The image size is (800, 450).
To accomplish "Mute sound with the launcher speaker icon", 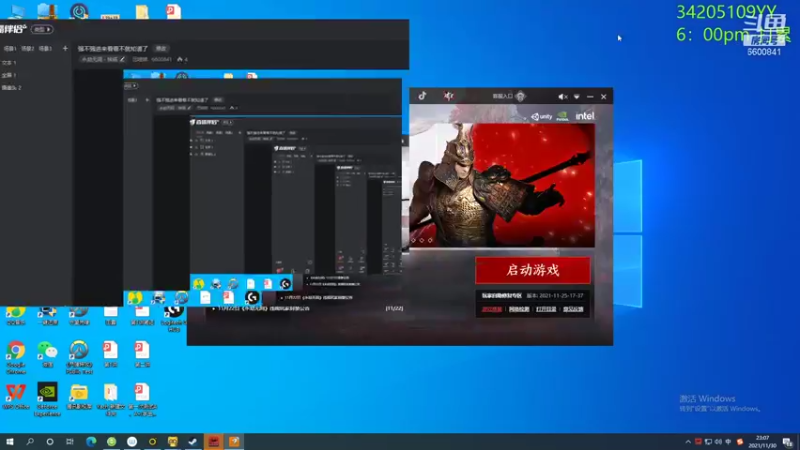I will pyautogui.click(x=562, y=96).
